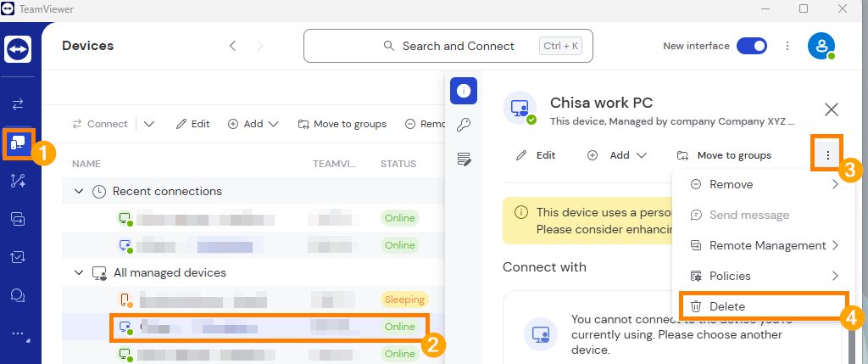
Task: Expand the Remove submenu
Action: click(765, 184)
